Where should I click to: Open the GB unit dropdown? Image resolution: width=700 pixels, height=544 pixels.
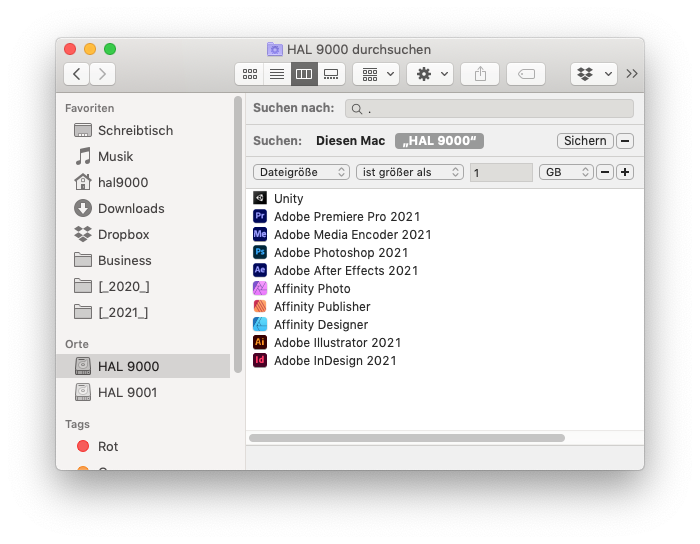[x=565, y=172]
